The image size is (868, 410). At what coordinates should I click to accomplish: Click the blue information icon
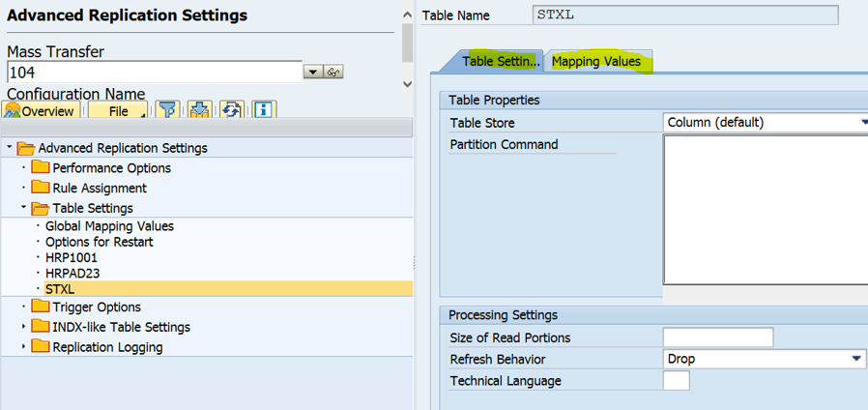tap(264, 109)
